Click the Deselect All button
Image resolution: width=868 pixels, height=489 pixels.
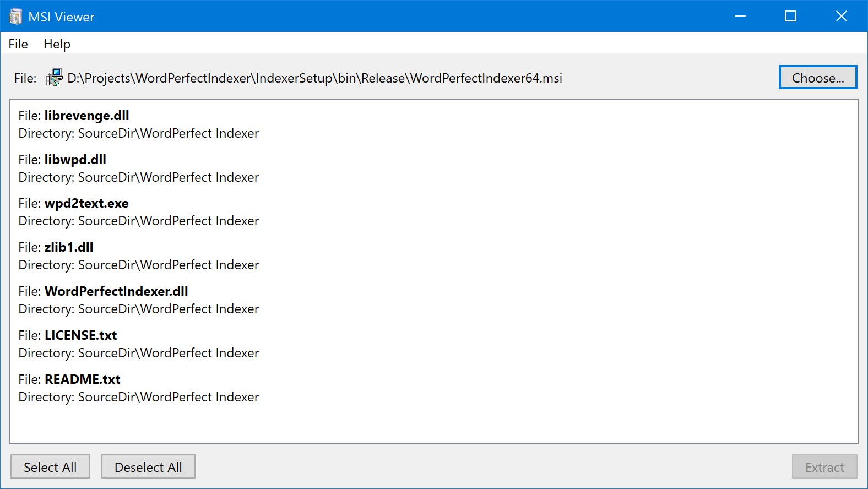(x=148, y=467)
